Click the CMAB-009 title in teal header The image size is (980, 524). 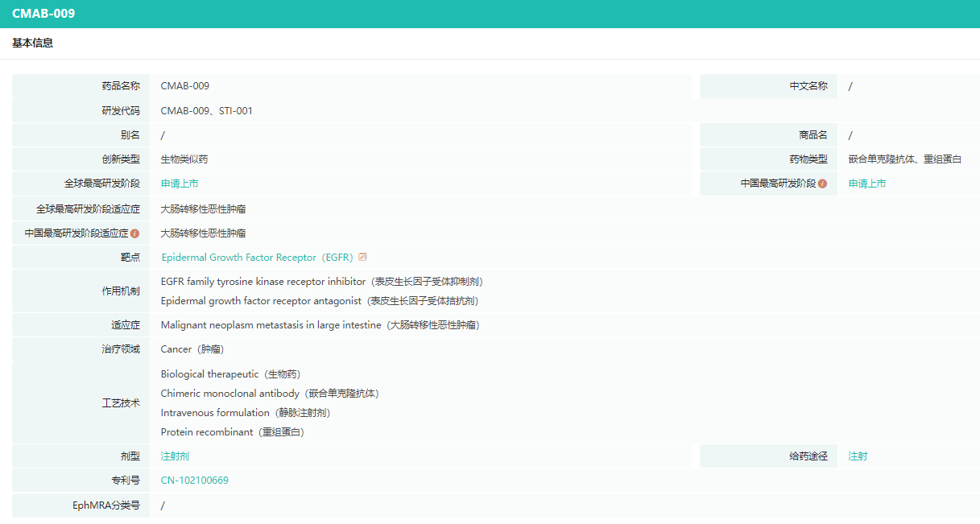(43, 14)
